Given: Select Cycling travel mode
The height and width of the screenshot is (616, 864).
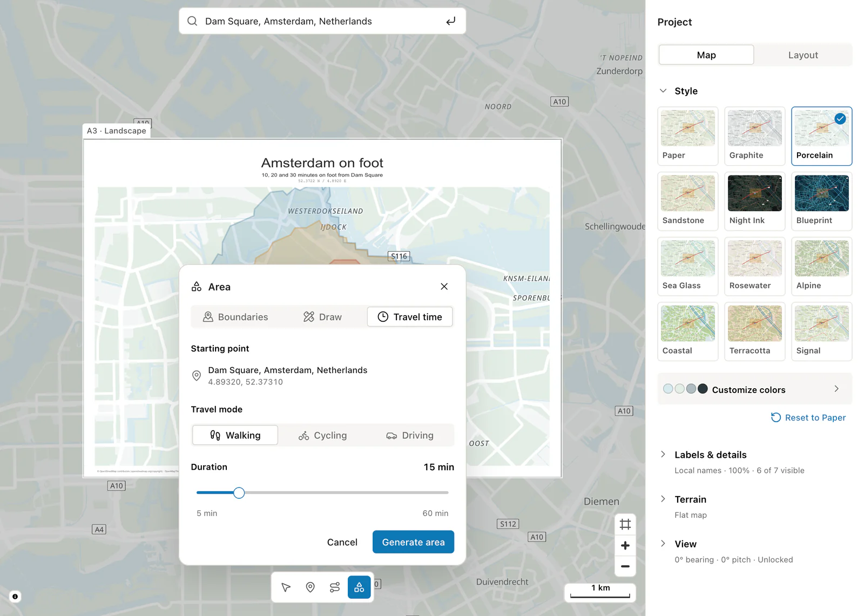Looking at the screenshot, I should coord(323,435).
